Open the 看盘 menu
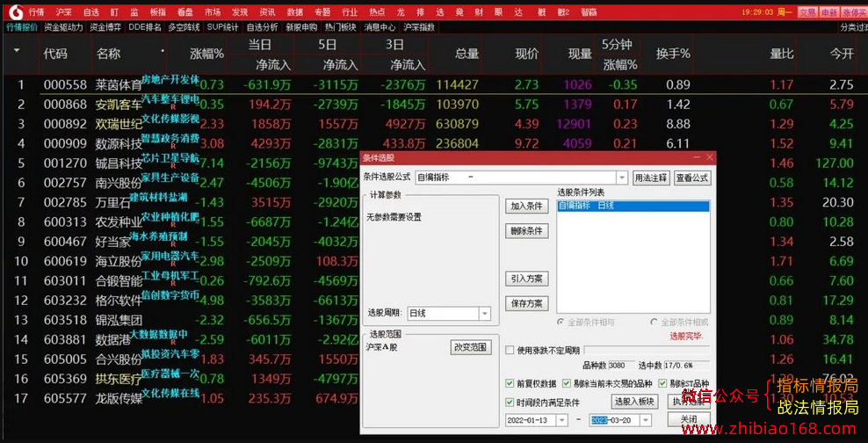The image size is (868, 443). [x=184, y=11]
